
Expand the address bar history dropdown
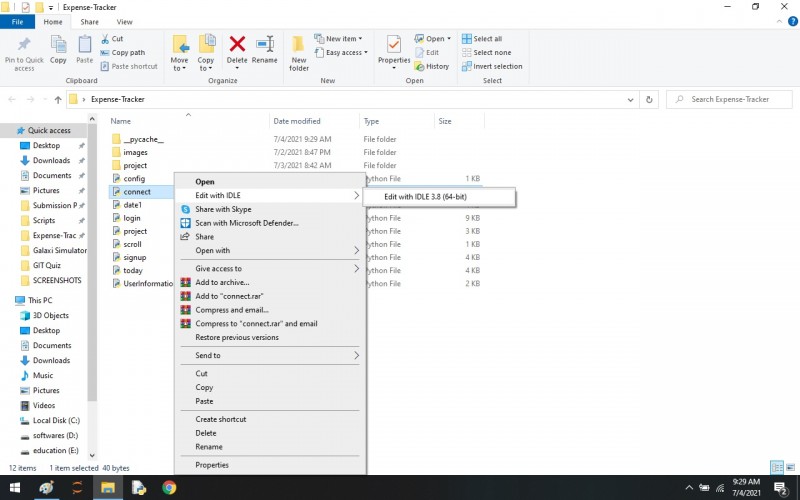click(630, 99)
